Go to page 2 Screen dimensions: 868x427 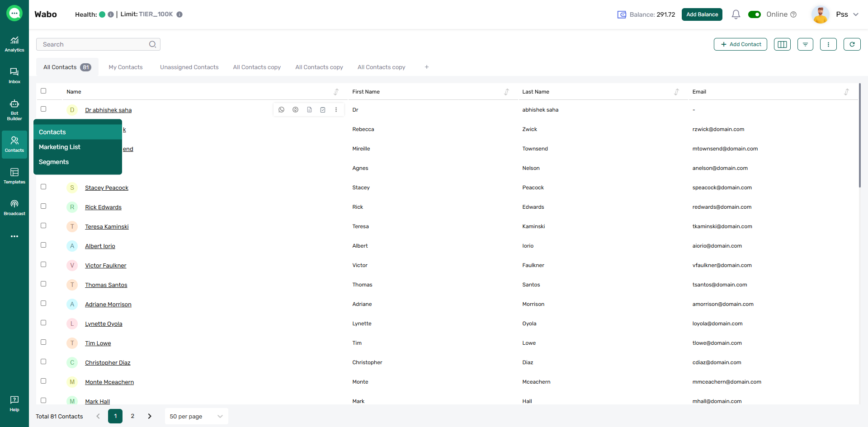tap(132, 416)
